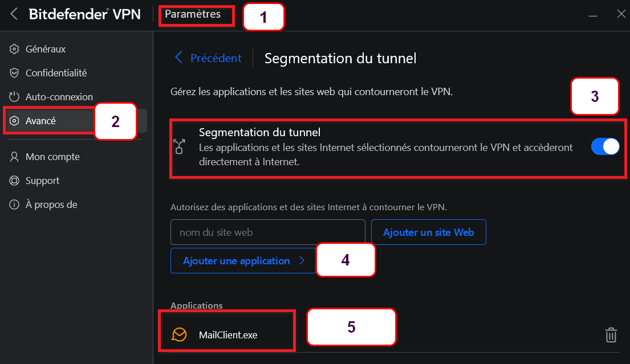
Task: Focus the nom du site web field
Action: pos(267,232)
